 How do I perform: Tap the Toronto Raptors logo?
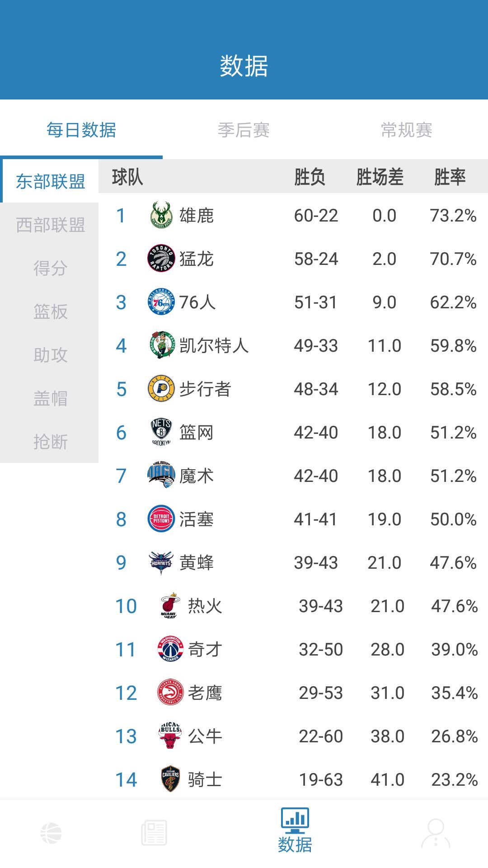[x=161, y=259]
